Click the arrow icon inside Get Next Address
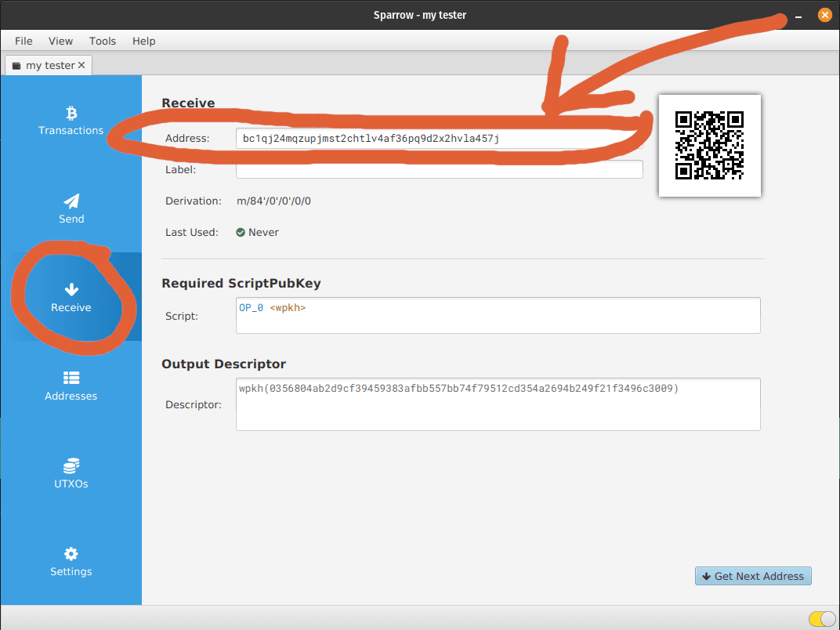Image resolution: width=840 pixels, height=630 pixels. 706,576
